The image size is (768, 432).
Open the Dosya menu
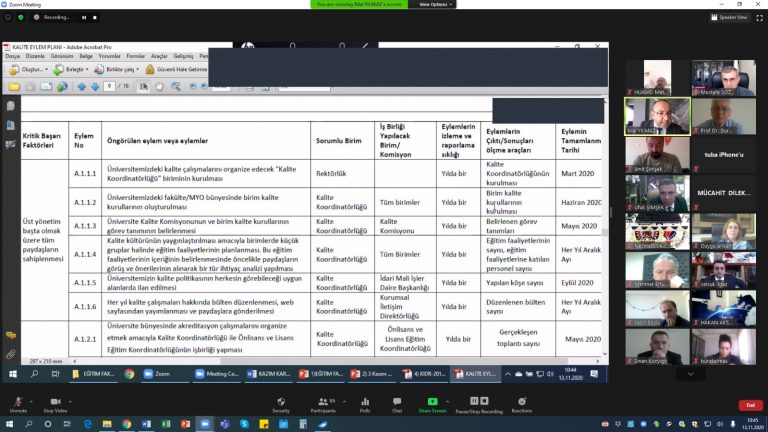coord(13,56)
